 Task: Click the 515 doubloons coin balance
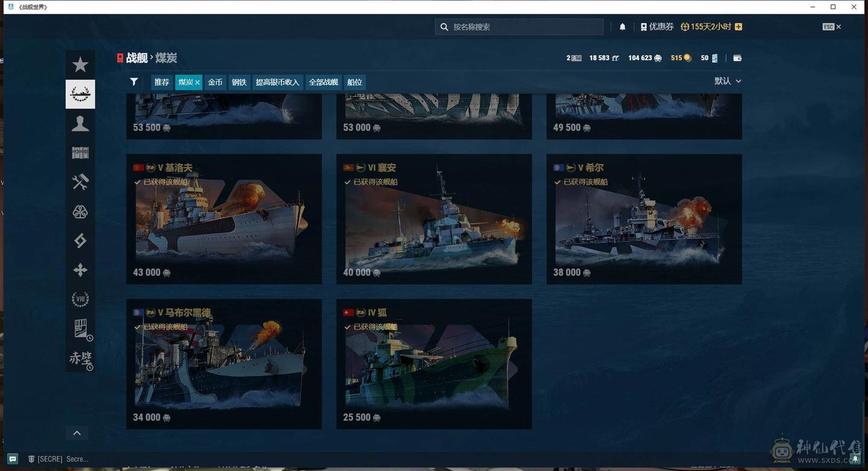click(681, 58)
